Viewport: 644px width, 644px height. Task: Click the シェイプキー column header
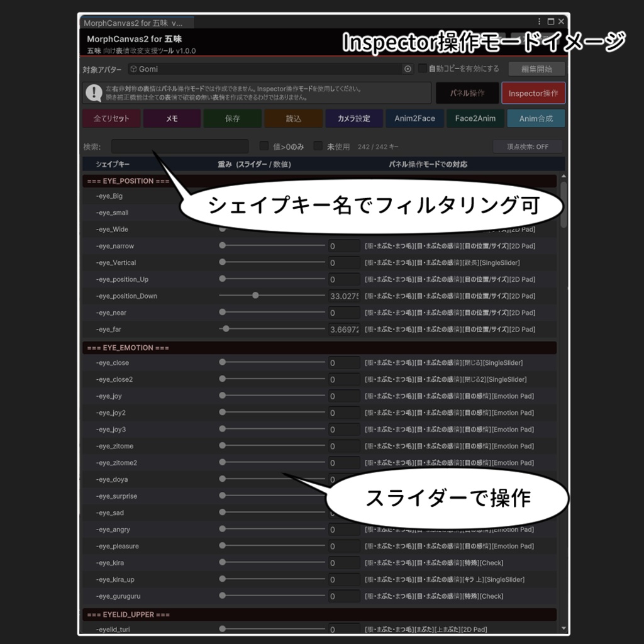pyautogui.click(x=113, y=164)
